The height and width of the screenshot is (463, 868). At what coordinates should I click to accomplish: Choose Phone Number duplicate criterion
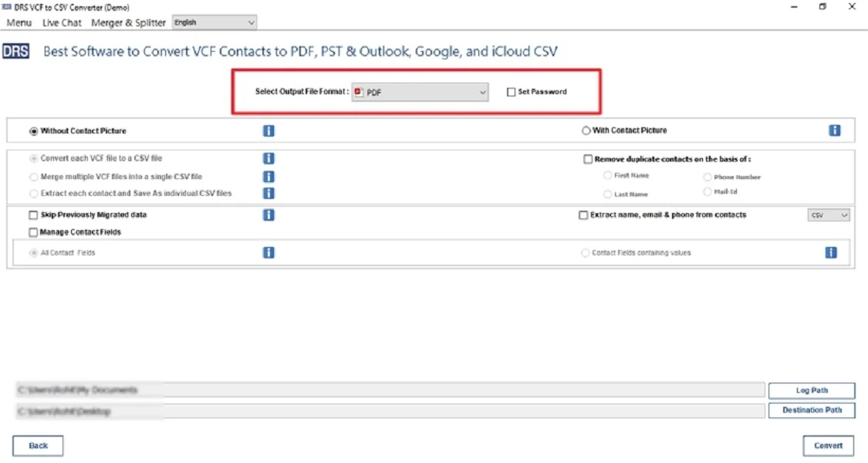click(707, 177)
